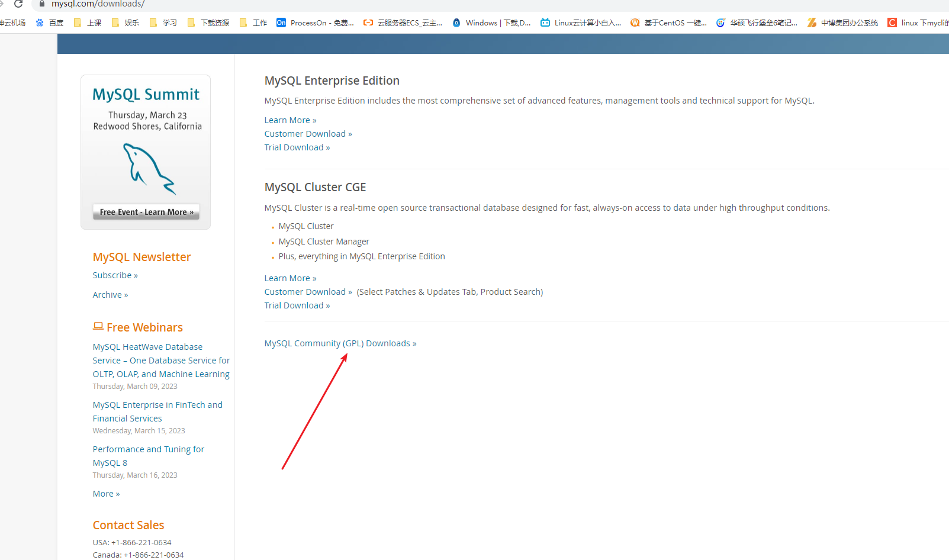Open the 基于CentOS bookmark

669,22
